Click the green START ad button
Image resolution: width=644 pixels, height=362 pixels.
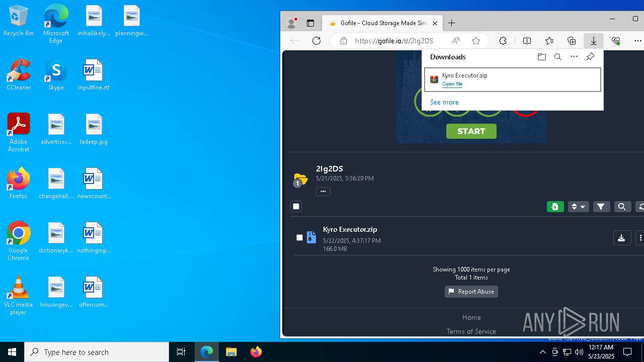pyautogui.click(x=471, y=131)
